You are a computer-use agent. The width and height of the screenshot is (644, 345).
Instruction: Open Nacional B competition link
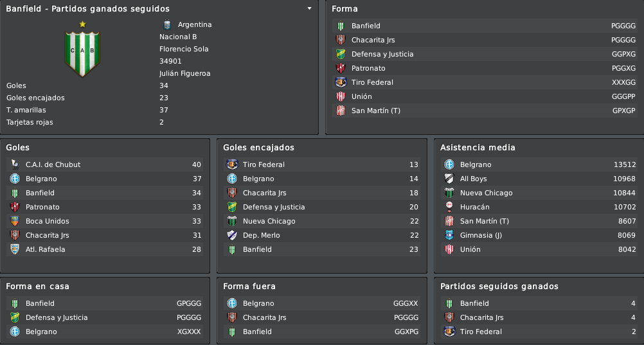(x=178, y=37)
